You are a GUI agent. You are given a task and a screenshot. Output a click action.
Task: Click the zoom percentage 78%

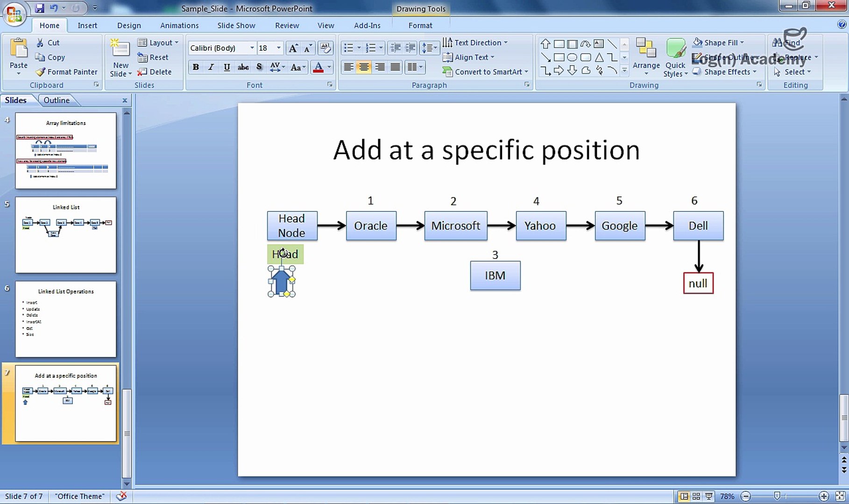tap(727, 496)
